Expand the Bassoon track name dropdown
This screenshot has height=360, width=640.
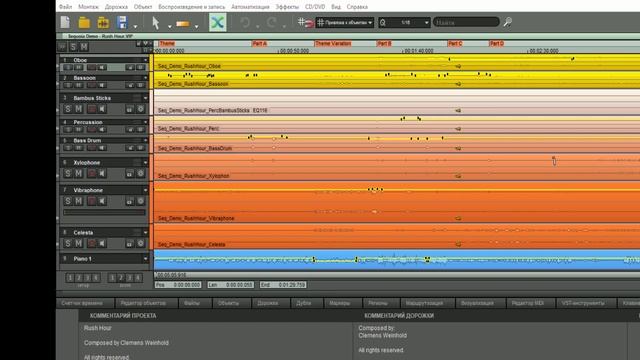(145, 78)
